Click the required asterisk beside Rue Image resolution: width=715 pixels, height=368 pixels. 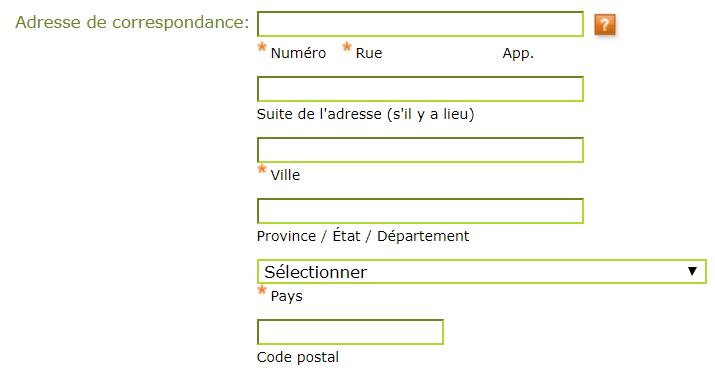347,47
